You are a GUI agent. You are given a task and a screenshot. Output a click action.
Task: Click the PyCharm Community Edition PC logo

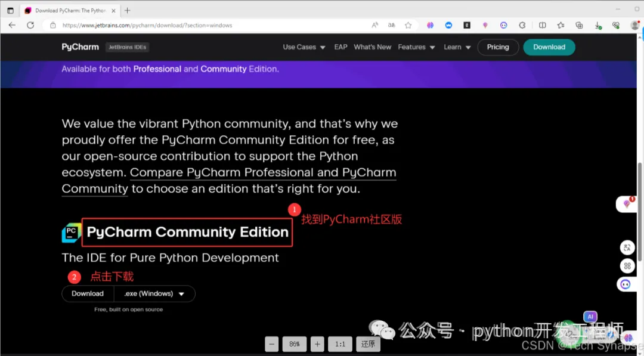click(x=71, y=233)
